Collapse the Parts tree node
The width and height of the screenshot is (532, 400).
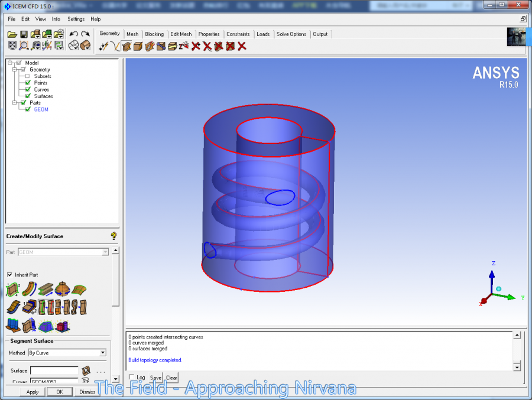15,102
